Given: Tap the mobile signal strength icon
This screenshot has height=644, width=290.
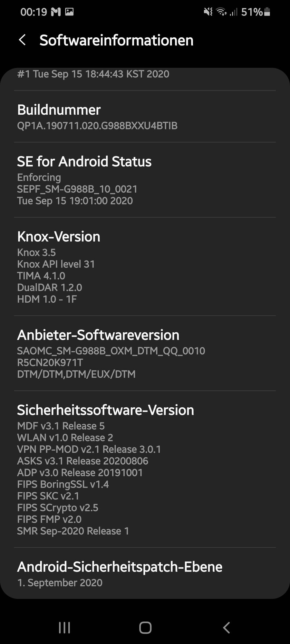Looking at the screenshot, I should pos(234,12).
